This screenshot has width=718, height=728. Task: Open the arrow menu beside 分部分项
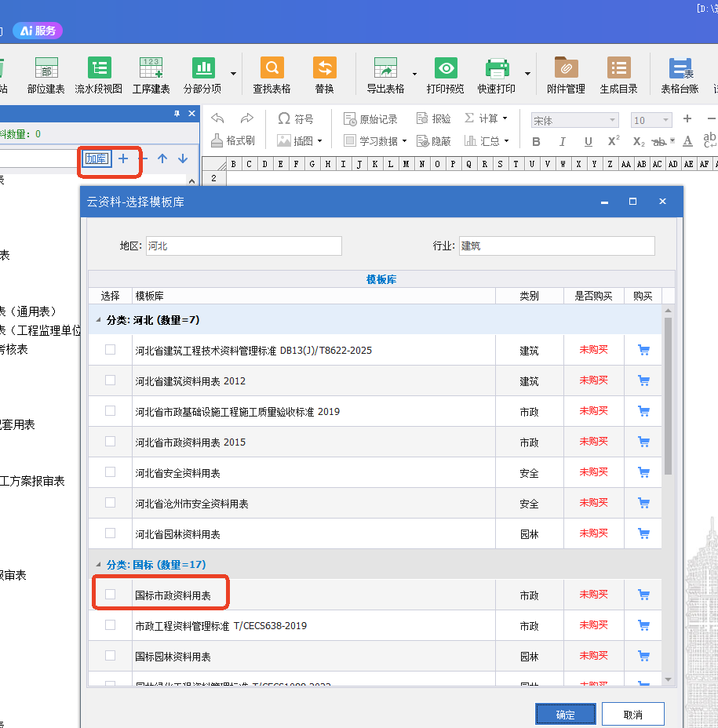(x=233, y=74)
